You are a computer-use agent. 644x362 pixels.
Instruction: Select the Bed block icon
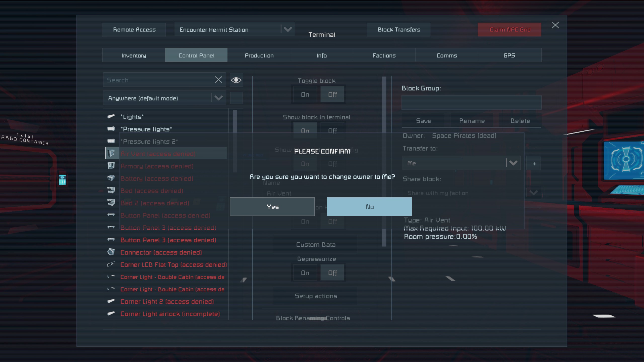coord(111,191)
